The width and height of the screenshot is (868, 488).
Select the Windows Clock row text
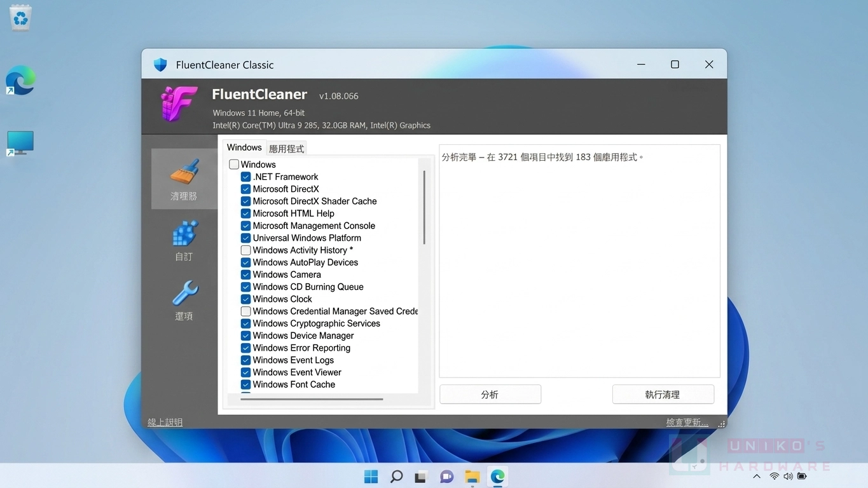282,299
